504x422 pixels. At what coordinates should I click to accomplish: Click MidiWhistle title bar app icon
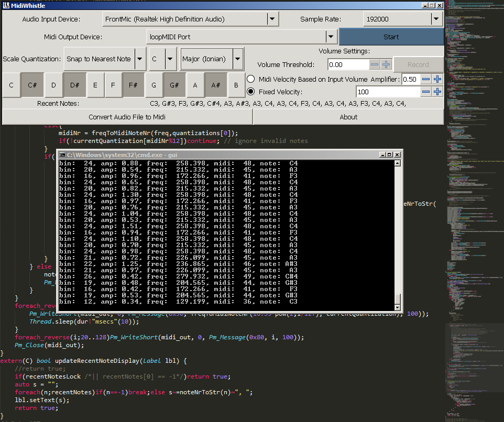pyautogui.click(x=6, y=5)
